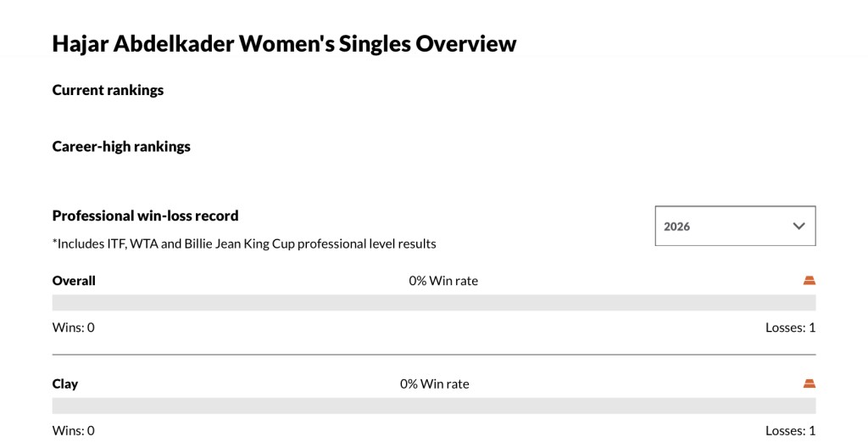
Task: Click the Professional win-loss record heading
Action: 145,216
